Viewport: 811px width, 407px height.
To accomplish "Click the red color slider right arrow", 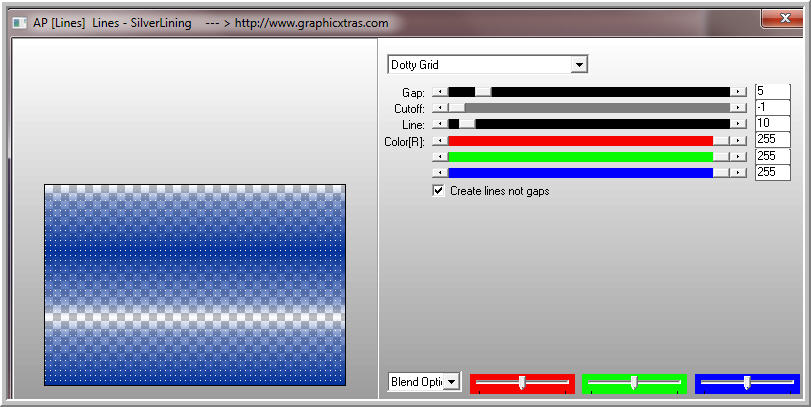I will click(738, 141).
